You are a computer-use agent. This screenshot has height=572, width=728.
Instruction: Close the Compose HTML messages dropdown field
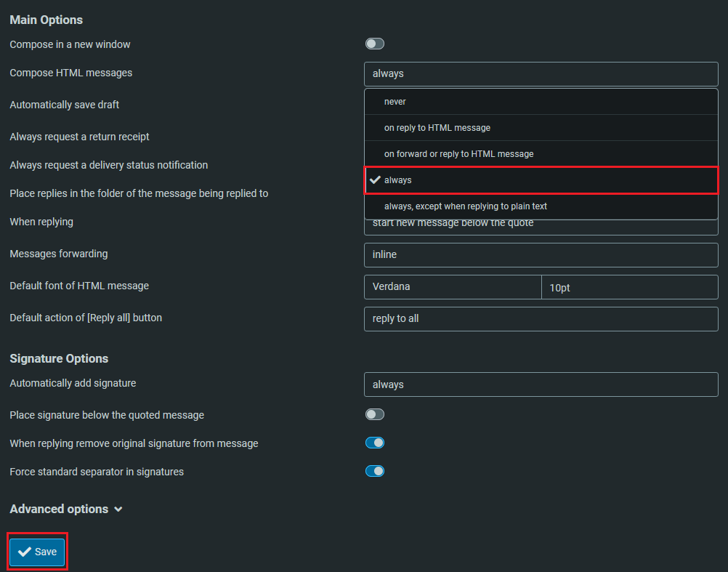(x=541, y=73)
